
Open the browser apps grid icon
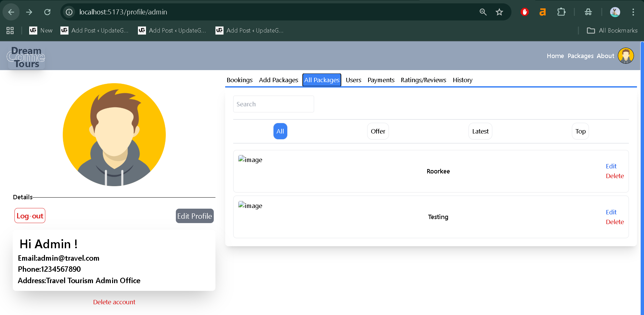coord(10,31)
